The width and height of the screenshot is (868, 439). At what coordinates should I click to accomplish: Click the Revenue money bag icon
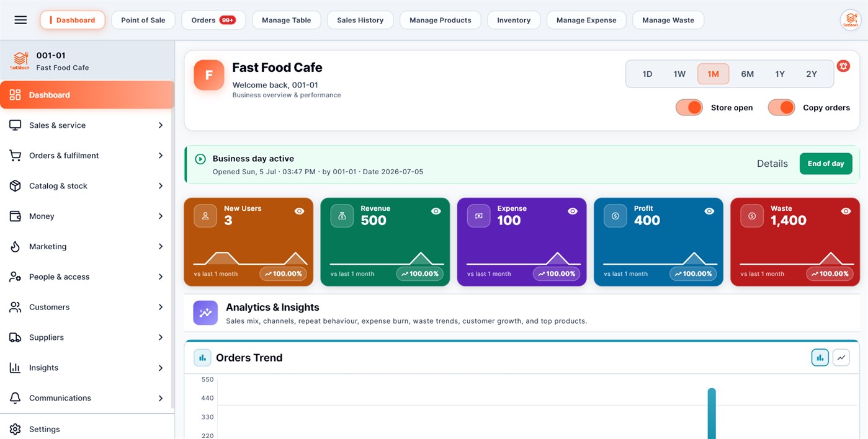[342, 216]
